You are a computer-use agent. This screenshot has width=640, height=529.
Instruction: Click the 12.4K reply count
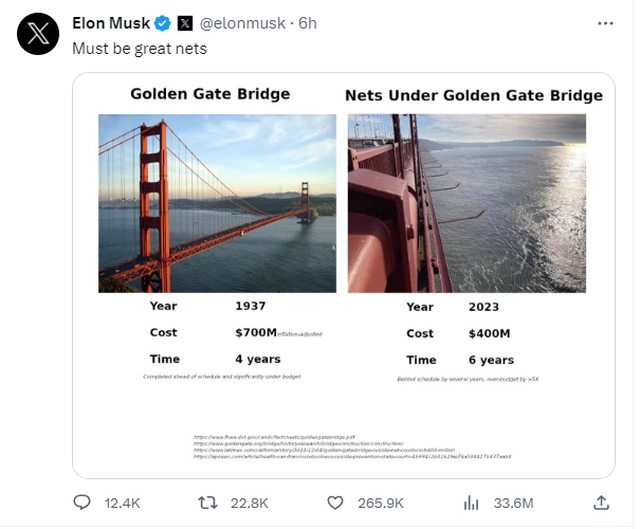(122, 502)
